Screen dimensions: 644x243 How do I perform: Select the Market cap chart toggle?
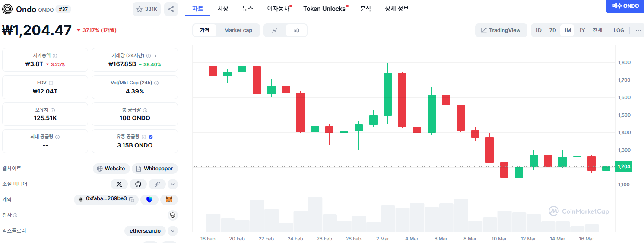[238, 30]
